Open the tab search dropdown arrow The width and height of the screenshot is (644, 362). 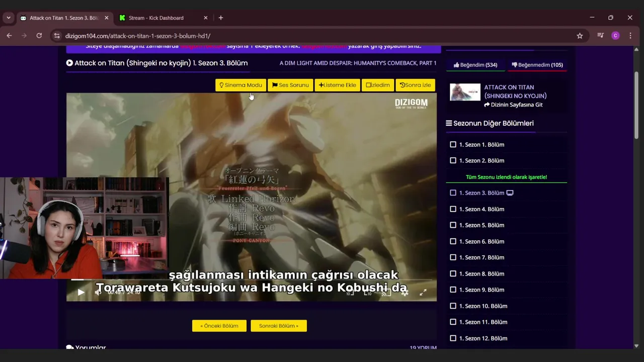point(8,18)
